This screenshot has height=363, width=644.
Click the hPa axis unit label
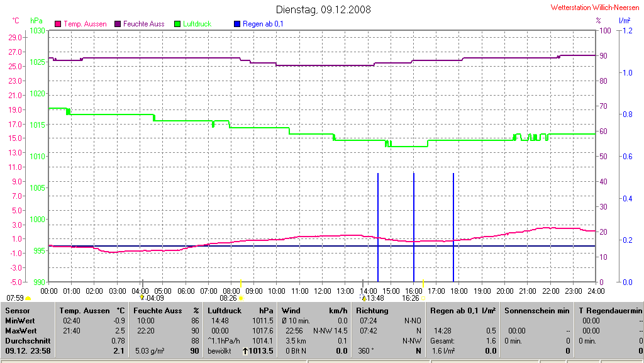(36, 21)
